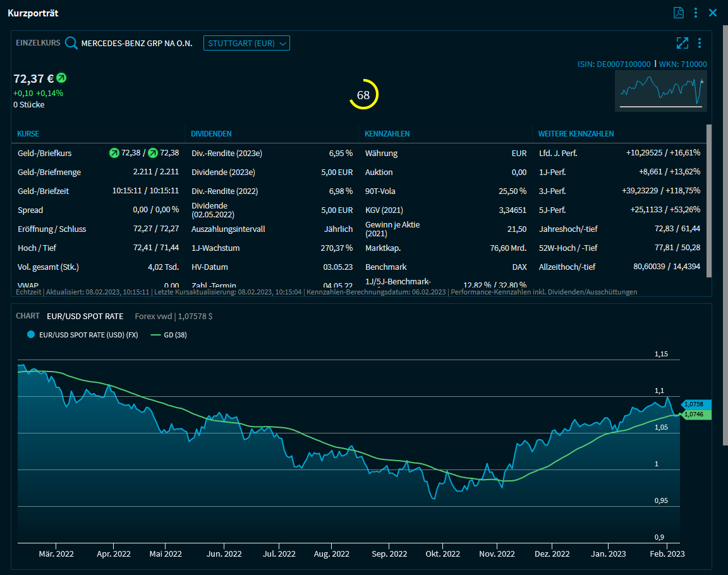Open the mini price chart thumbnail
Screen dimensions: 728x575
(660, 90)
